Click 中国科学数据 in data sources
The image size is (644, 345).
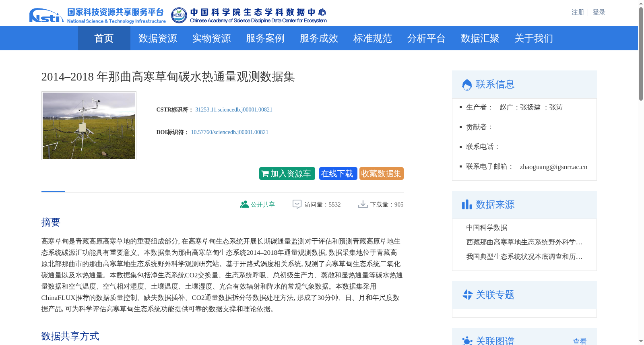pyautogui.click(x=487, y=227)
